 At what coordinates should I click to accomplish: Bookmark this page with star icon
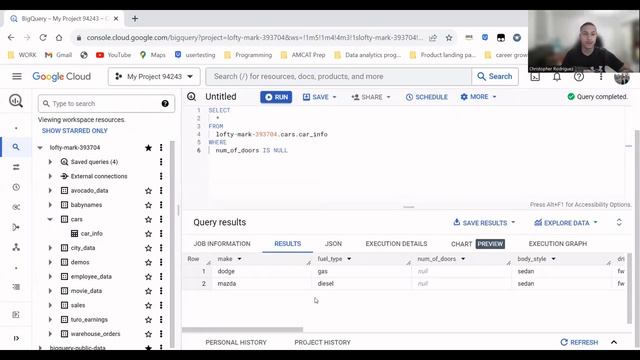pyautogui.click(x=449, y=38)
